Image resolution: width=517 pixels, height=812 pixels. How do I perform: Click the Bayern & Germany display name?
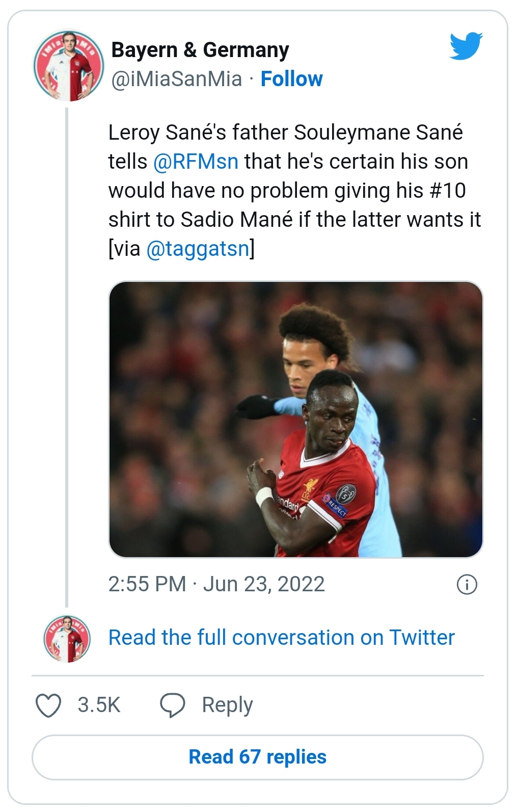point(200,50)
